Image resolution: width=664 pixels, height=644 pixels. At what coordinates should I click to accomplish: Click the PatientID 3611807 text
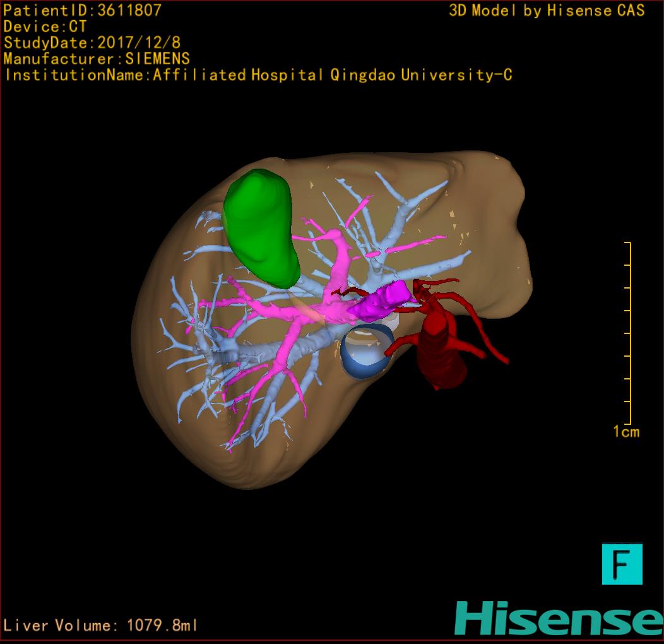tap(83, 11)
